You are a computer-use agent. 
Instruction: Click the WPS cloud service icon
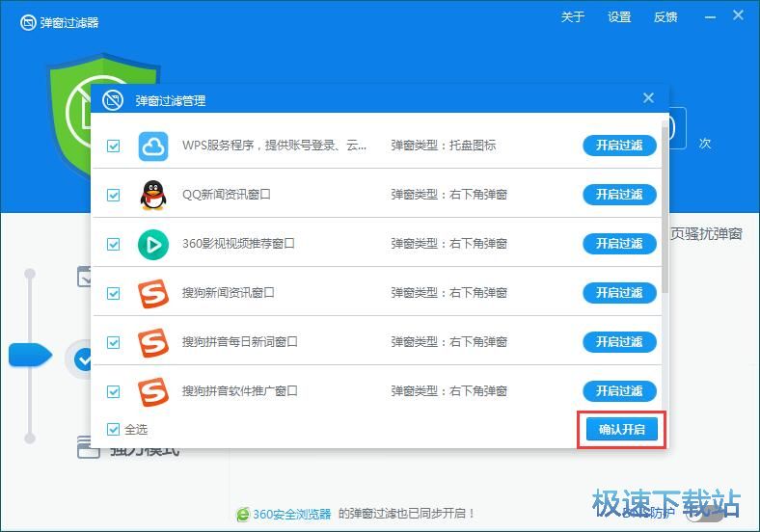click(153, 146)
